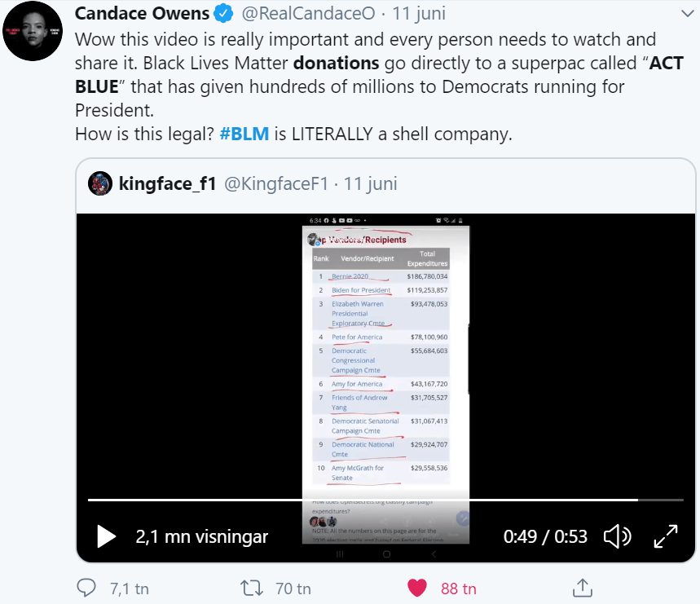Click the reply speech bubble icon
Viewport: 700px width, 604px height.
point(86,588)
